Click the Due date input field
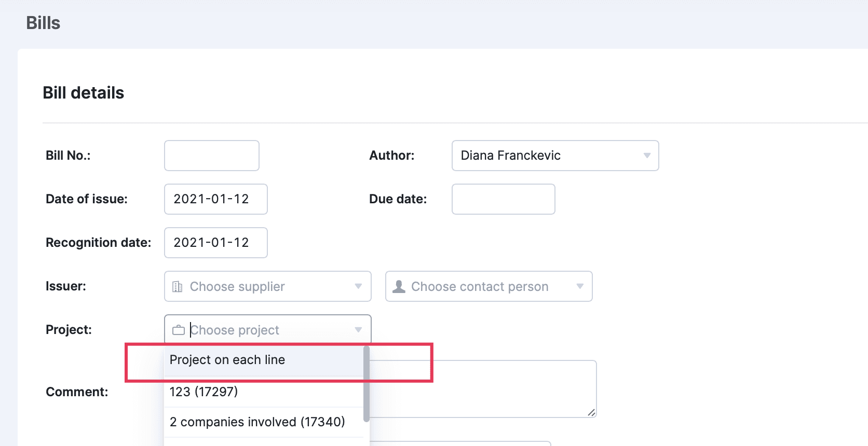The height and width of the screenshot is (446, 868). pos(503,199)
